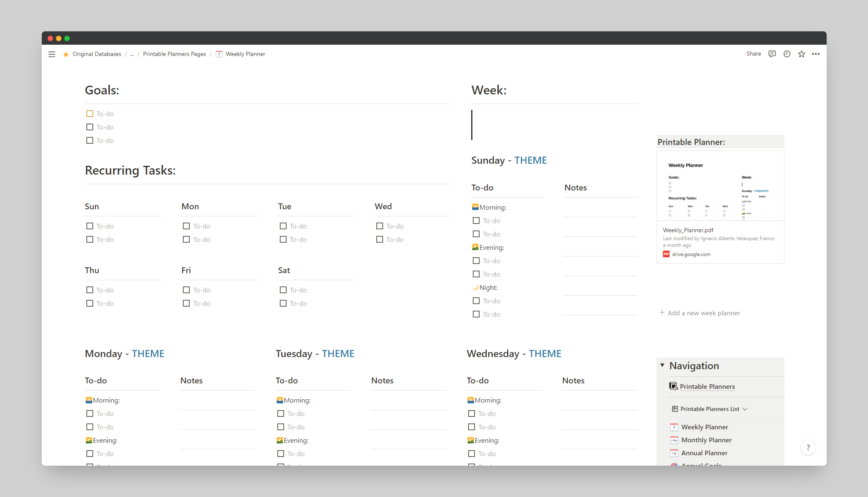
Task: Open the more options ellipsis menu
Action: pos(816,54)
